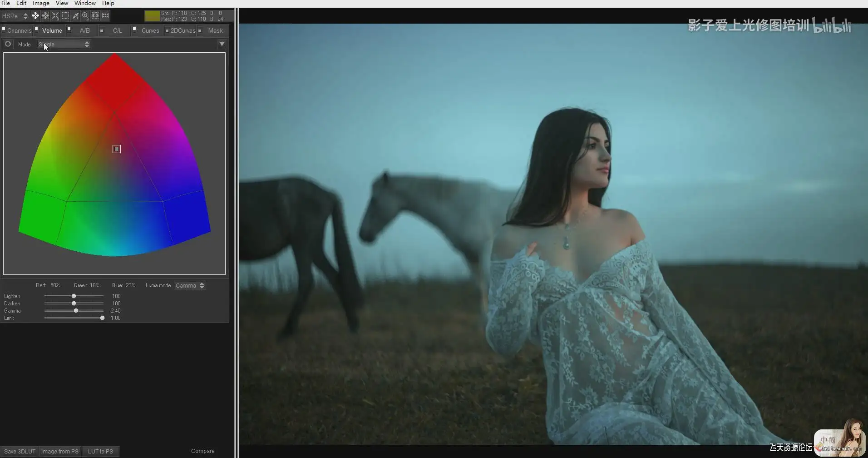Screen dimensions: 868x458
Task: Toggle the Volume panel enable checkbox
Action: click(36, 29)
